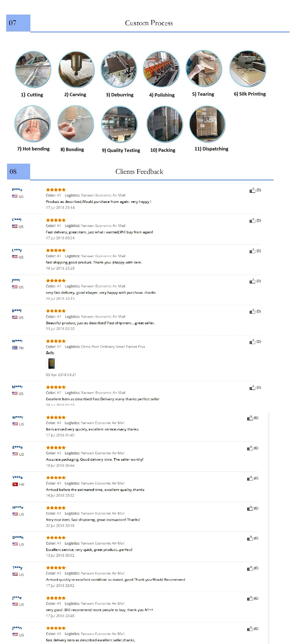Click reviewer name D***h
302x644 pixels.
pyautogui.click(x=18, y=537)
